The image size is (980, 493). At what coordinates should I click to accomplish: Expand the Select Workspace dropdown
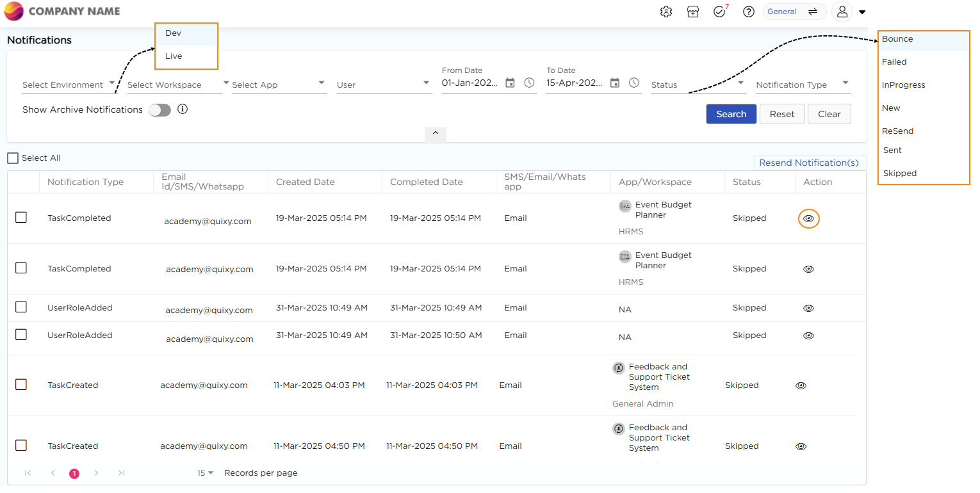[x=174, y=85]
